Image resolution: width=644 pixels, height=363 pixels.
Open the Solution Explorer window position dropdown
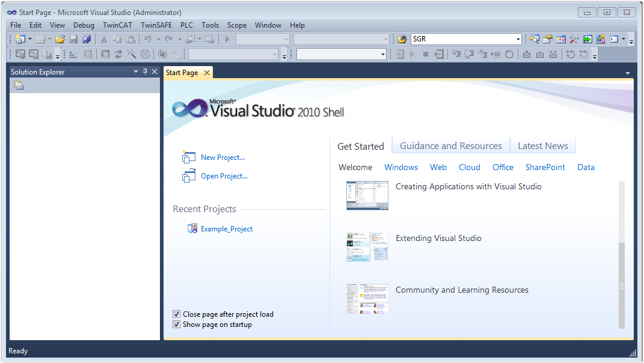[x=136, y=72]
